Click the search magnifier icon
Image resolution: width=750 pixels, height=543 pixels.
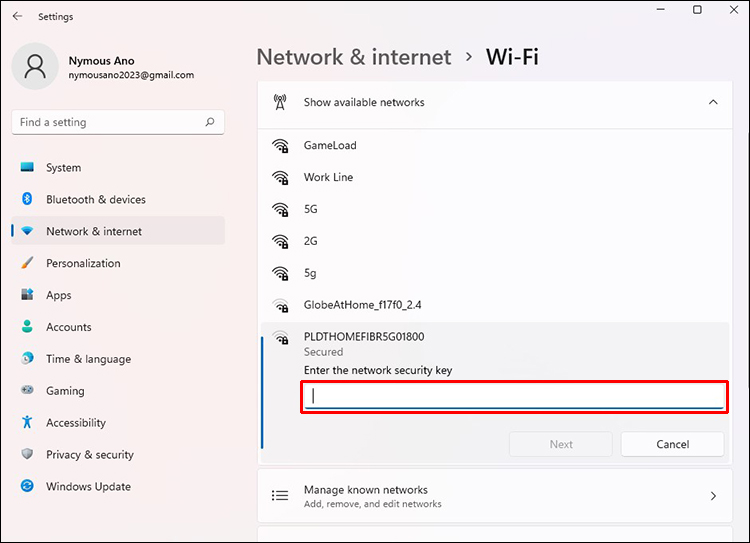click(210, 122)
